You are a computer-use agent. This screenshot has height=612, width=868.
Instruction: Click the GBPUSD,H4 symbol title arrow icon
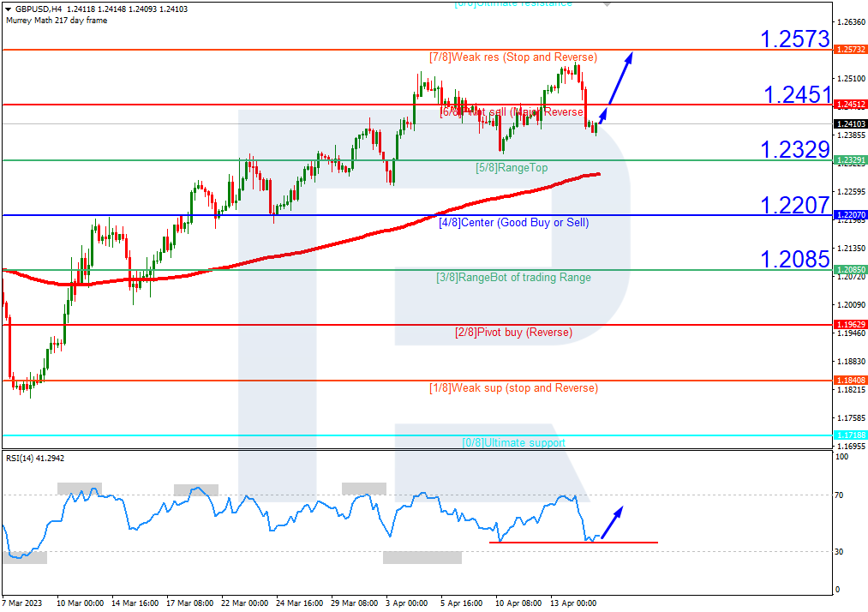[x=8, y=9]
